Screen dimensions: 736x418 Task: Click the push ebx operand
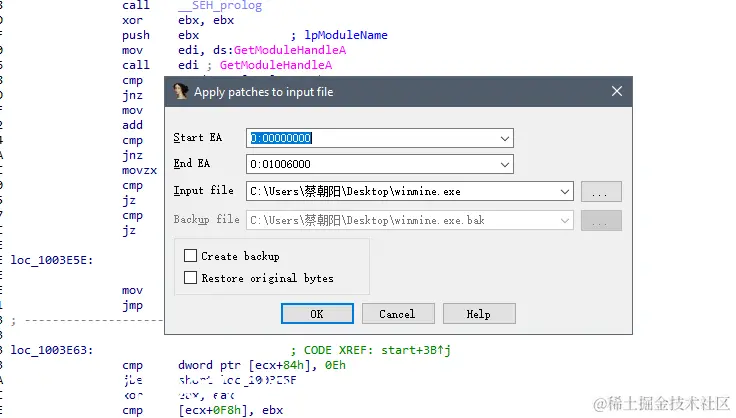[189, 35]
